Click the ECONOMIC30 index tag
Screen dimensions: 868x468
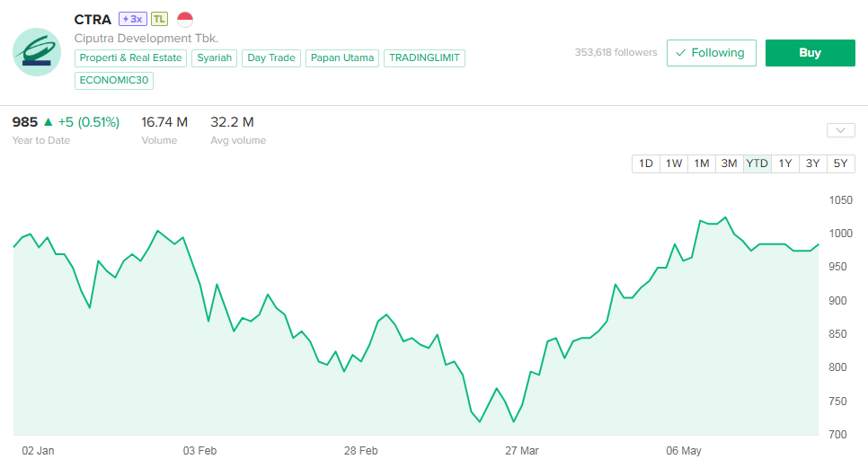pyautogui.click(x=114, y=80)
